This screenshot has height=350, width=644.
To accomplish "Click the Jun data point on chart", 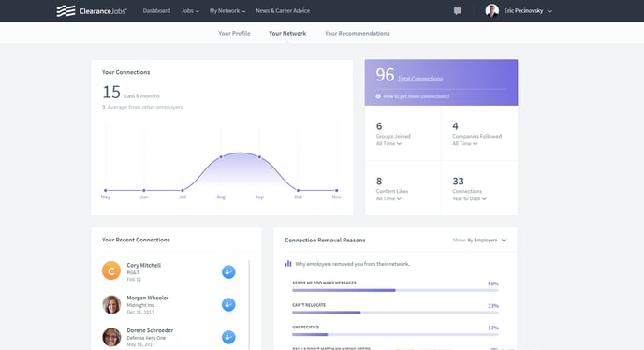I will click(x=144, y=190).
